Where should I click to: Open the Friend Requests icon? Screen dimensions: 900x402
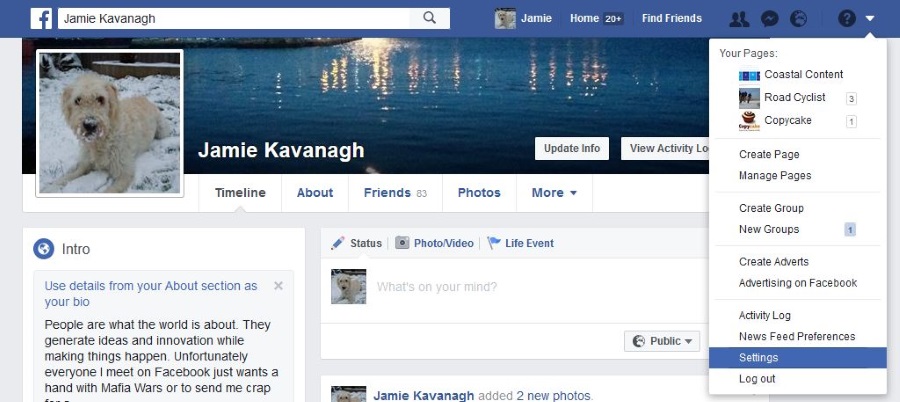point(739,19)
